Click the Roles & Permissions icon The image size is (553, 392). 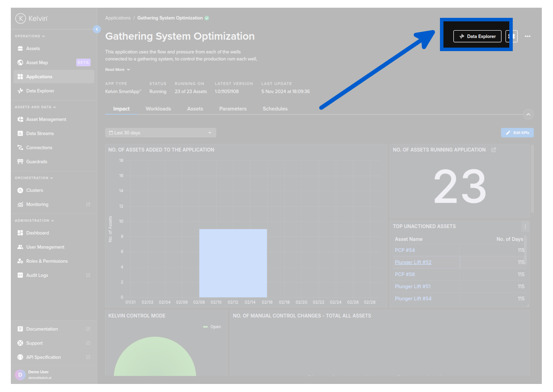[20, 261]
